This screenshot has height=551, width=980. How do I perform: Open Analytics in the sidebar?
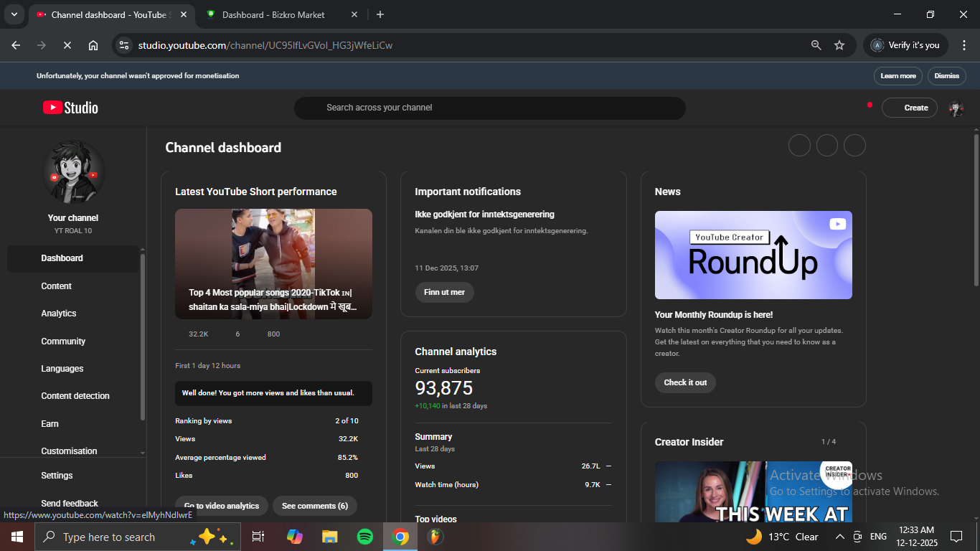[x=59, y=314]
